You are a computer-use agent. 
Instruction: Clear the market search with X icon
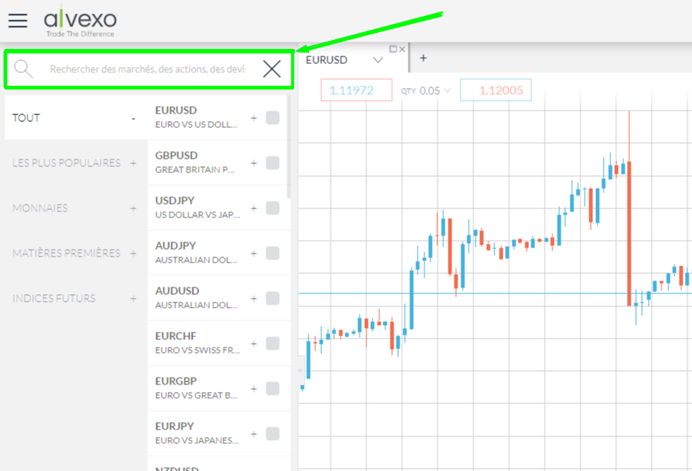pyautogui.click(x=271, y=68)
